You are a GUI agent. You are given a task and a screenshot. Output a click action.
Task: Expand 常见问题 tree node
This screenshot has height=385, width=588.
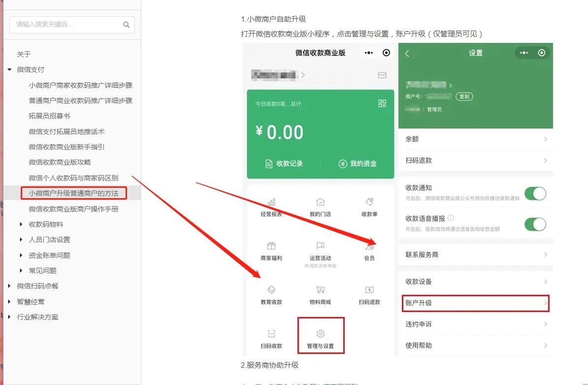(21, 271)
